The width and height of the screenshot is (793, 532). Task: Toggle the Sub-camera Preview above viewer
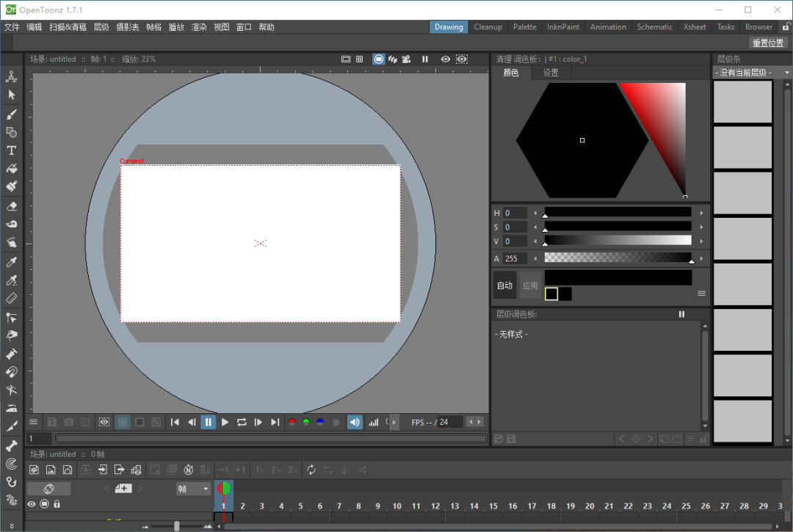click(x=462, y=59)
